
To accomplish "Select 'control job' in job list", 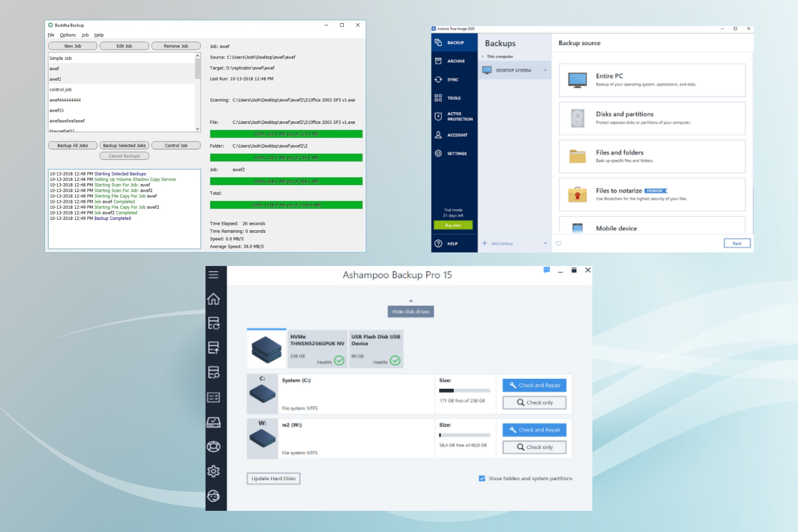I will point(121,89).
